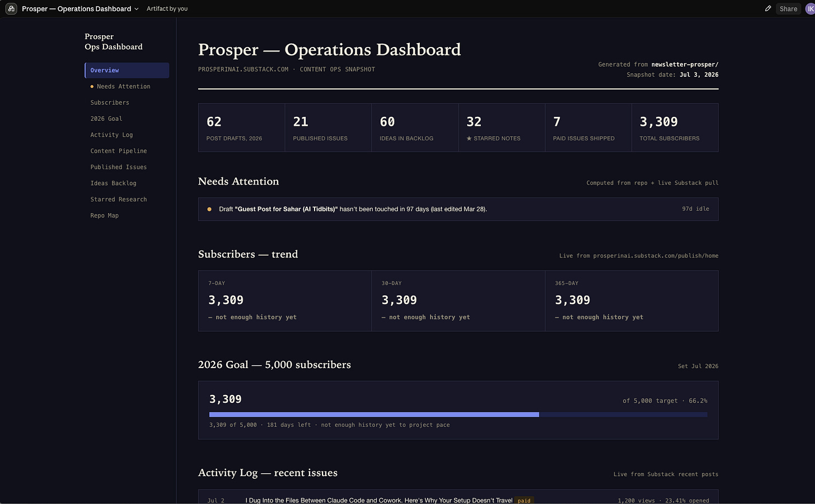Click the PROSPERINAI.SUBSTACK.COM subtitle text
Viewport: 815px width, 504px height.
pos(287,69)
